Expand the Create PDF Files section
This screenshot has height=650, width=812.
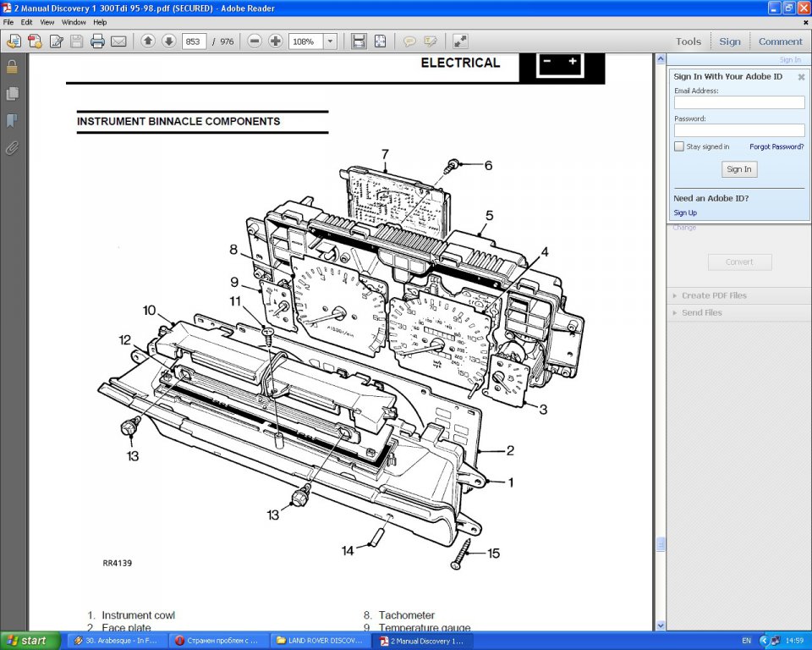[714, 295]
